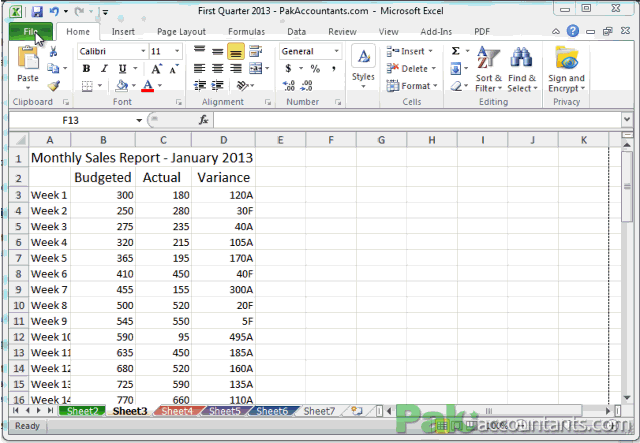Click Merge and Center icon
This screenshot has height=443, width=640.
click(256, 68)
